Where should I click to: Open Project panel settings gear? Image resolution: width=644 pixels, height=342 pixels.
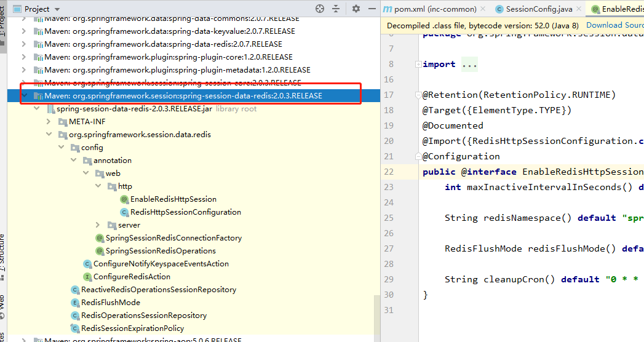coord(356,9)
